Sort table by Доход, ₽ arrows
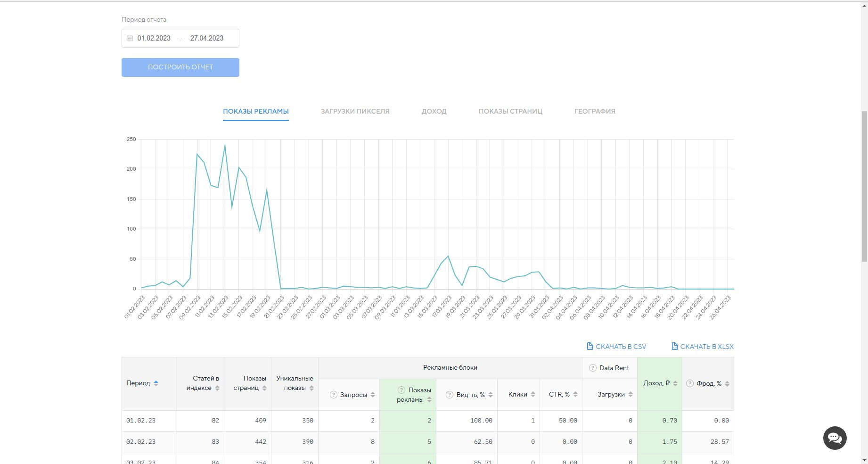The height and width of the screenshot is (464, 868). 675,383
